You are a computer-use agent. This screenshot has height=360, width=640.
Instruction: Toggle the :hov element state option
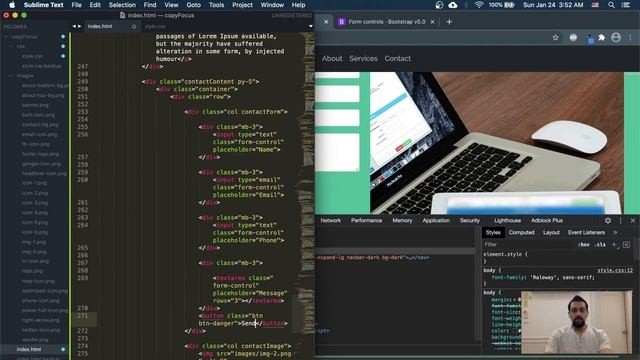[584, 245]
